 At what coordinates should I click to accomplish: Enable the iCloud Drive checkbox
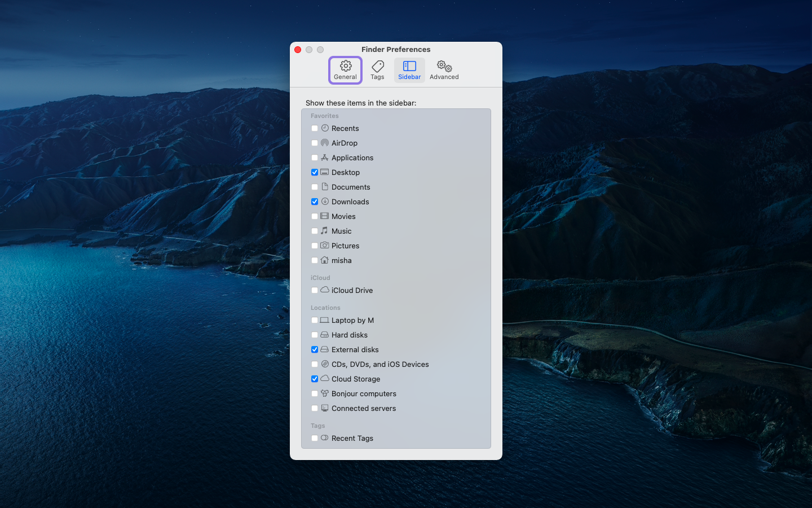point(315,291)
